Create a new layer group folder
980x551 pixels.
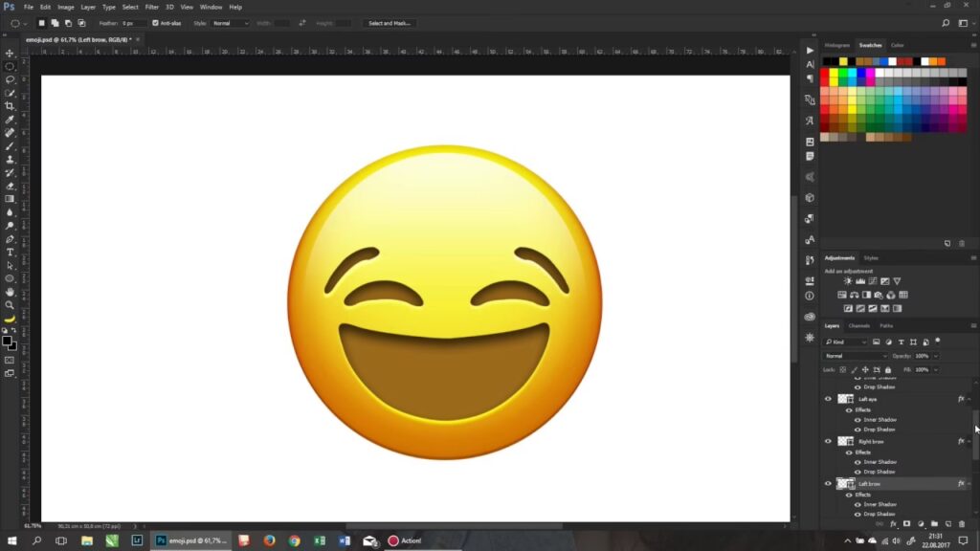tap(934, 523)
